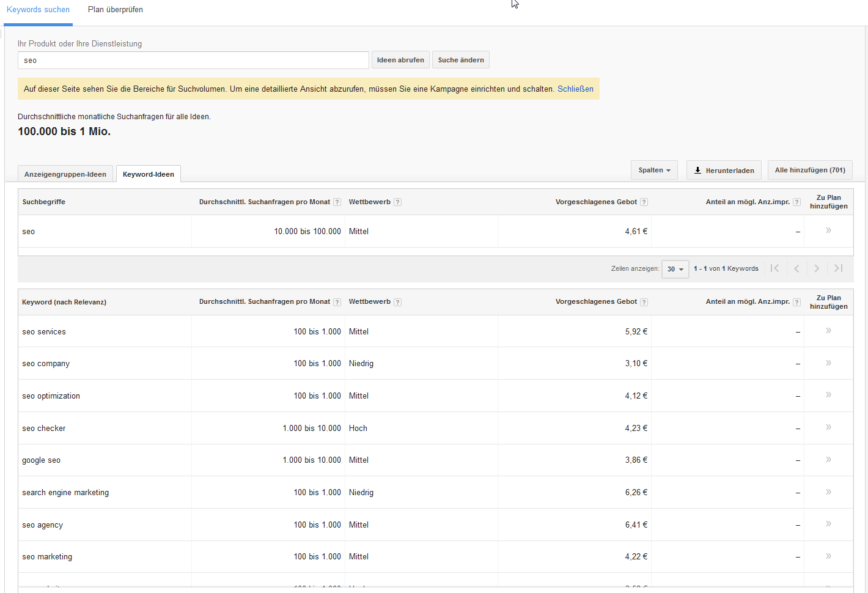Switch to the Anzeigengruppen-Ideen tab
Screen dimensions: 868x593
click(x=65, y=174)
